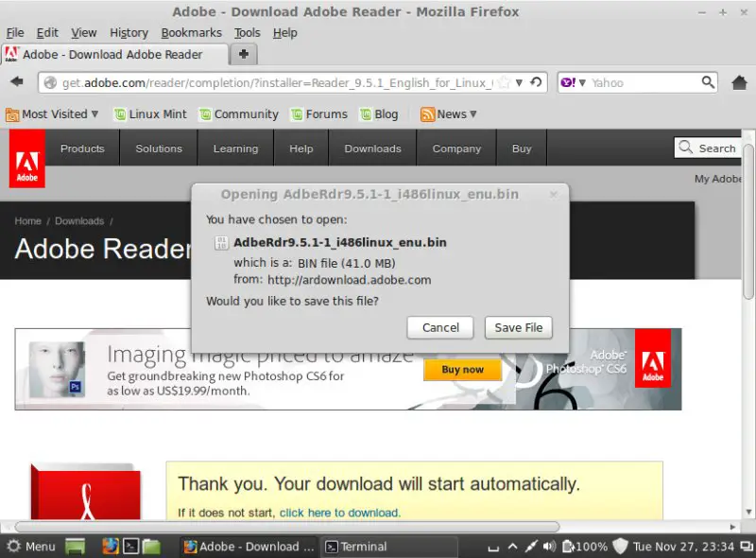Expand hidden tray icons with up arrow
Viewport: 756px width, 558px height.
(512, 547)
